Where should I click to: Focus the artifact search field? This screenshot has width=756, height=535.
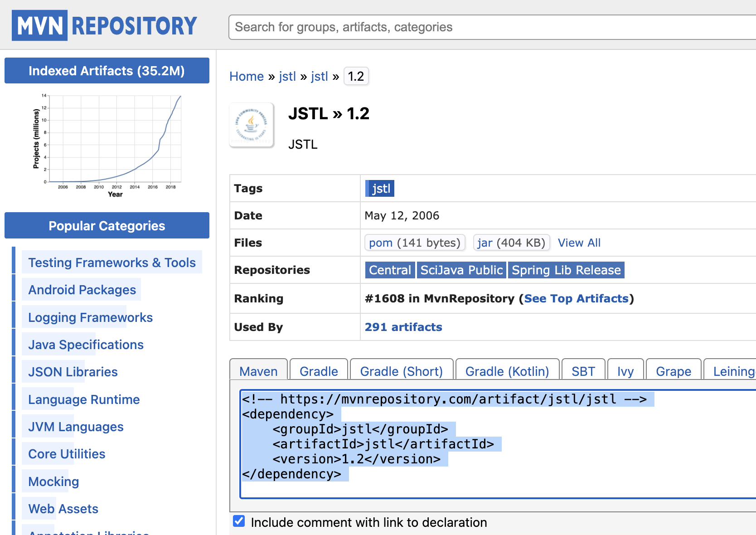(492, 27)
